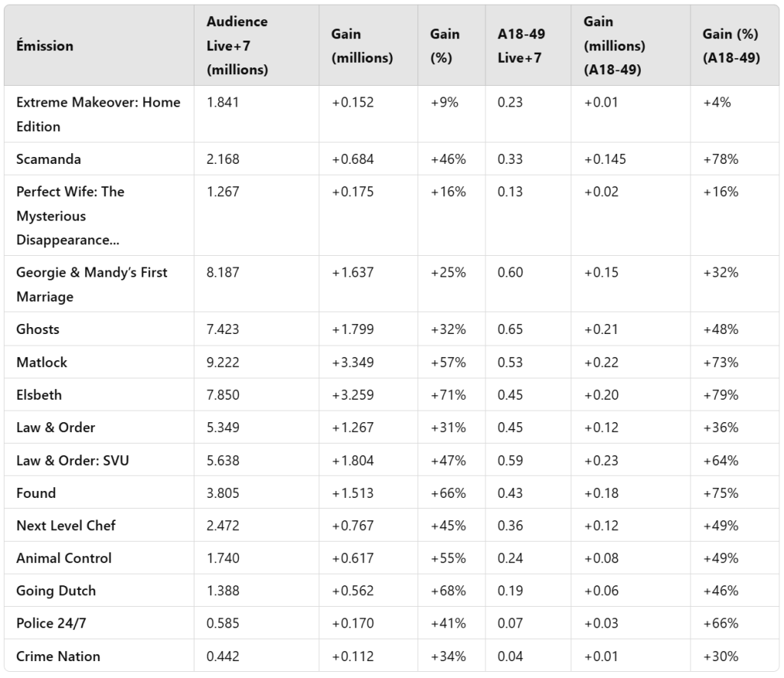Click the Gain (%) (A18-49) header
Image resolution: width=784 pixels, height=678 pixels.
(x=731, y=46)
